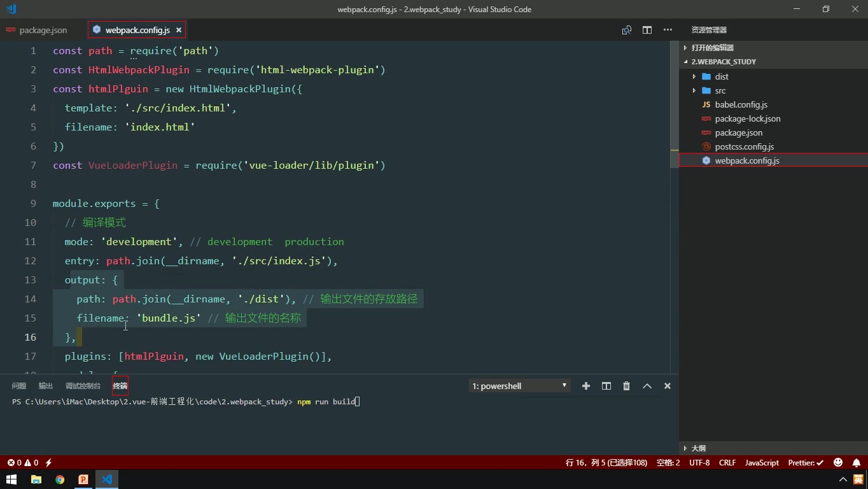Select the webpack.config.js editor tab

[x=137, y=30]
